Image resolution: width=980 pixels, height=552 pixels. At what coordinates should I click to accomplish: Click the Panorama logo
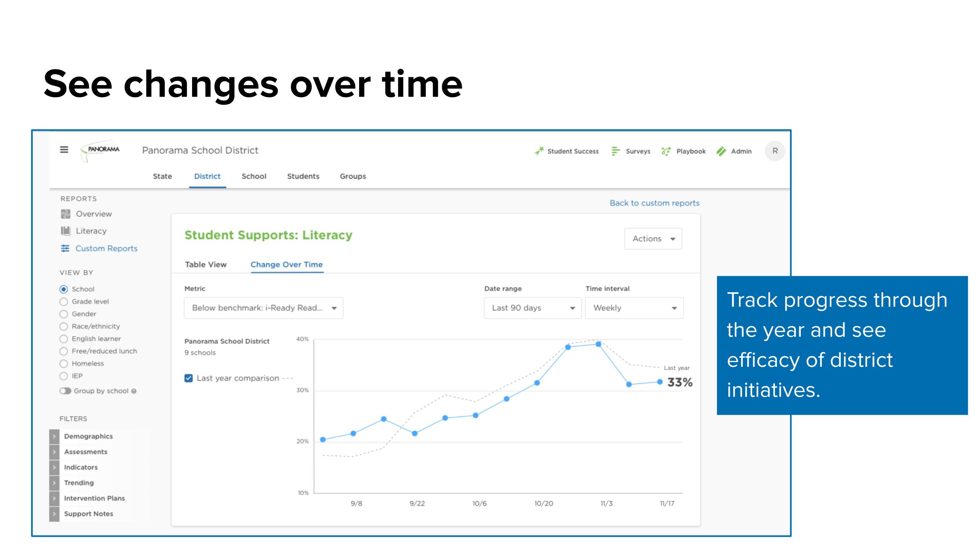pos(100,151)
